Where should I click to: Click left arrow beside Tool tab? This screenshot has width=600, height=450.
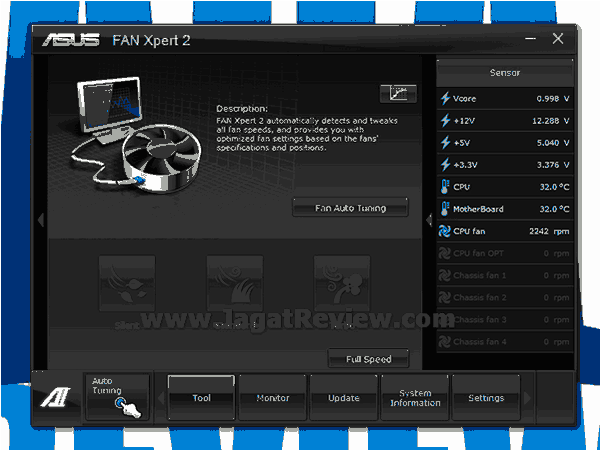pos(161,398)
